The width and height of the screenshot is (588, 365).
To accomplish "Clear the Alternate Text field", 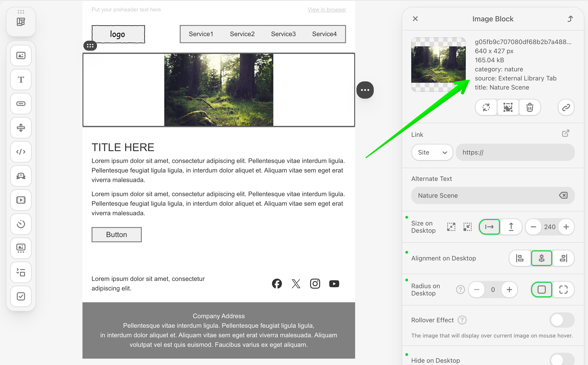I will pos(563,195).
